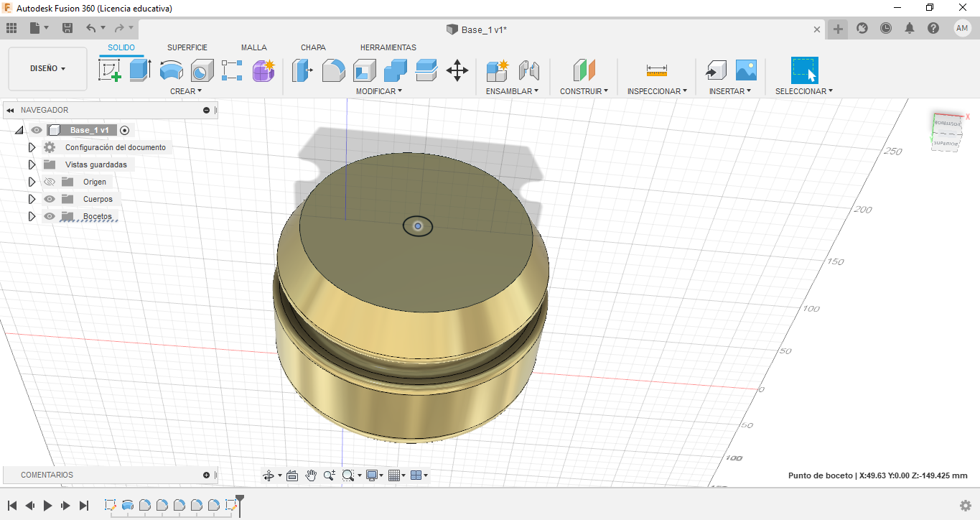Image resolution: width=980 pixels, height=520 pixels.
Task: Undo the last action
Action: click(90, 28)
